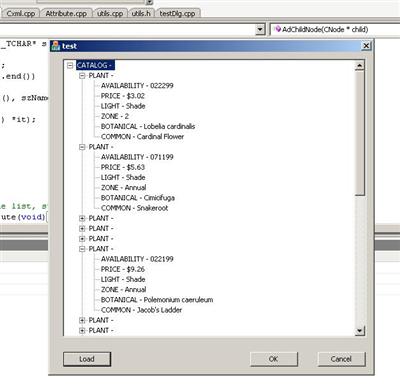Switch to the Cxml.cpp tab
Image resolution: width=400 pixels, height=390 pixels.
point(21,14)
